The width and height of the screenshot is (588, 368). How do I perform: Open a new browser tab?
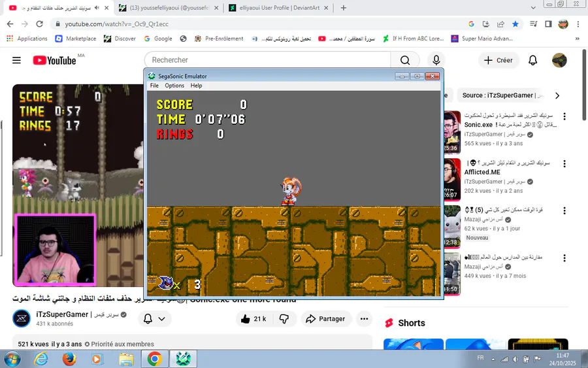[344, 8]
